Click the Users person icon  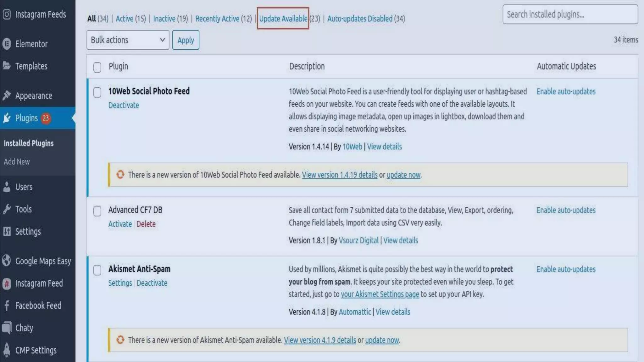7,187
